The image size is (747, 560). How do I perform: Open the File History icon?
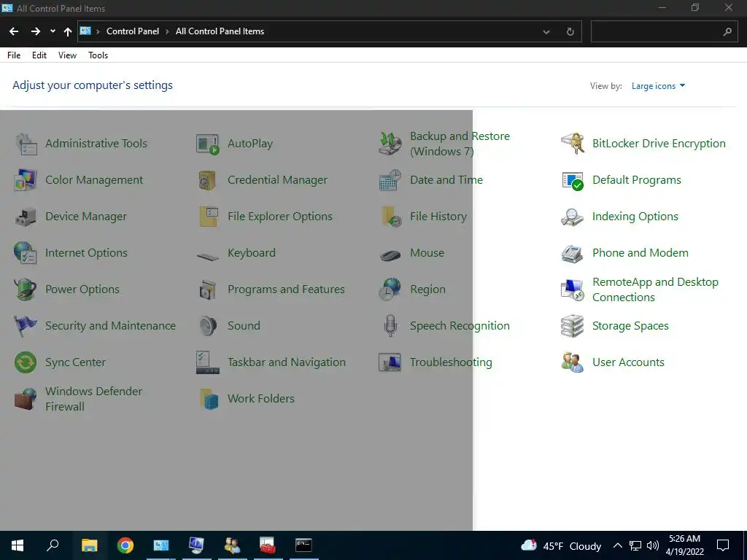click(390, 217)
